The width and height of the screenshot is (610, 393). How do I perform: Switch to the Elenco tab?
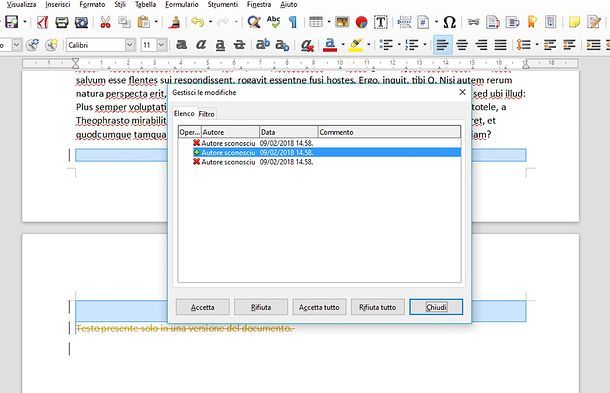coord(184,113)
